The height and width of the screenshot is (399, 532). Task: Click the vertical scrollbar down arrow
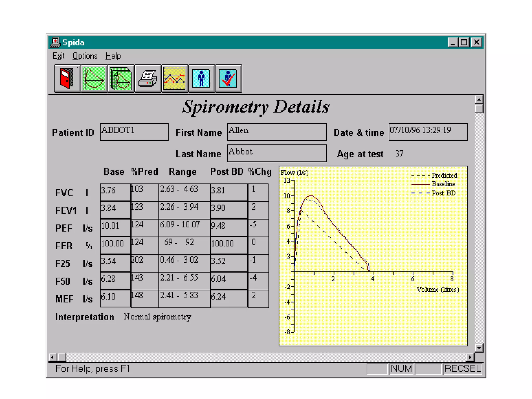tap(479, 348)
